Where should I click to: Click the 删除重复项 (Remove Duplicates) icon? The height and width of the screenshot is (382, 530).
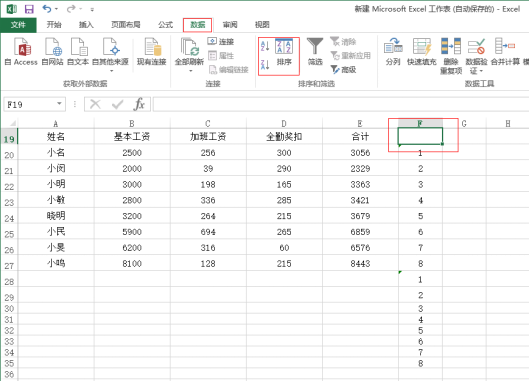[451, 56]
